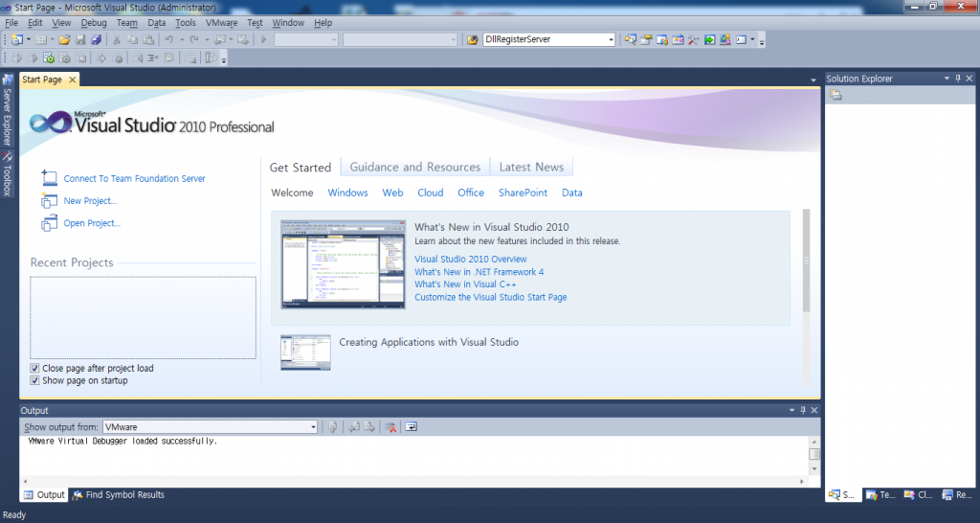This screenshot has width=980, height=523.
Task: Click the green gear VMware toolbar icon
Action: [48, 58]
